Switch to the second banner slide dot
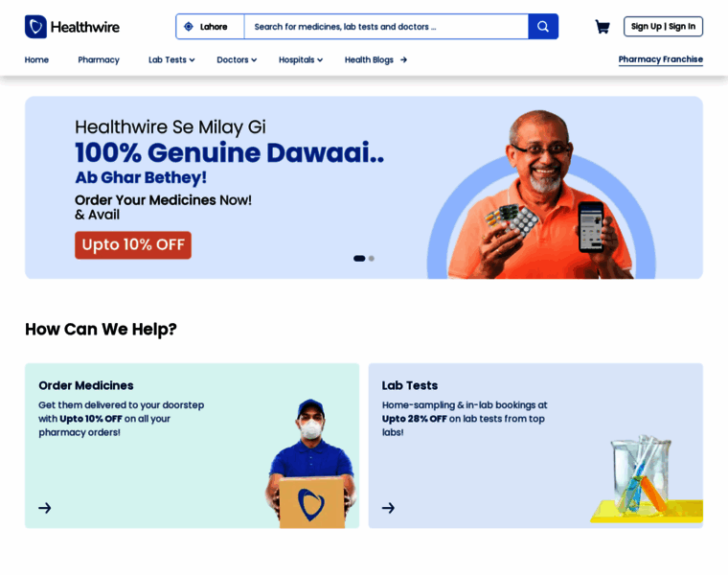The width and height of the screenshot is (728, 575). [372, 259]
